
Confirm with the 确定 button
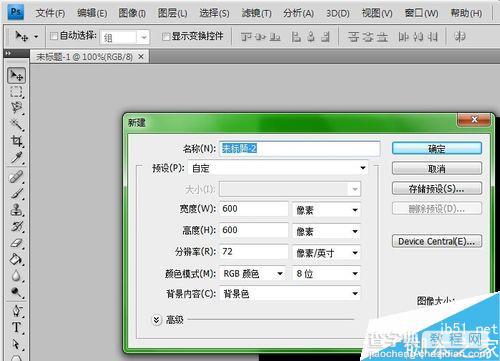(x=437, y=148)
